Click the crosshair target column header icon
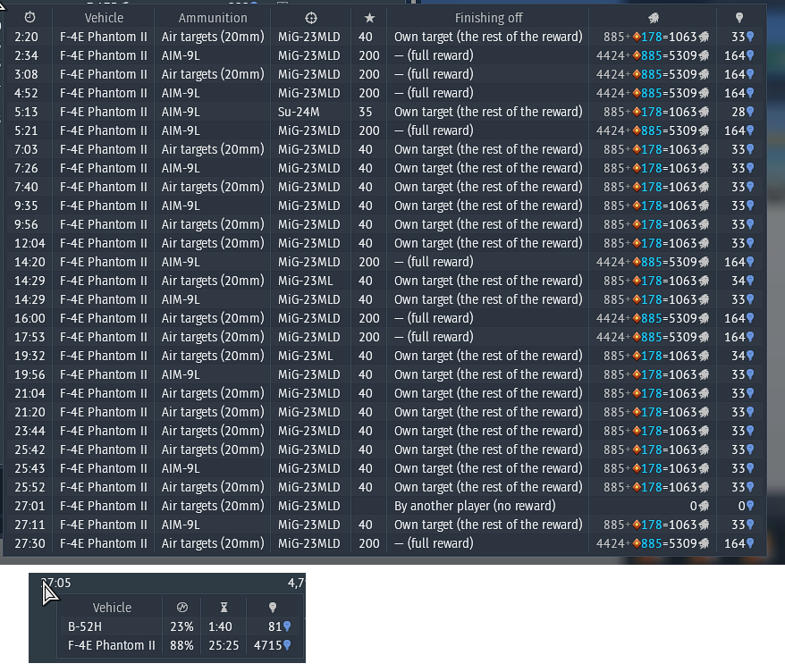Image resolution: width=785 pixels, height=672 pixels. pos(311,18)
